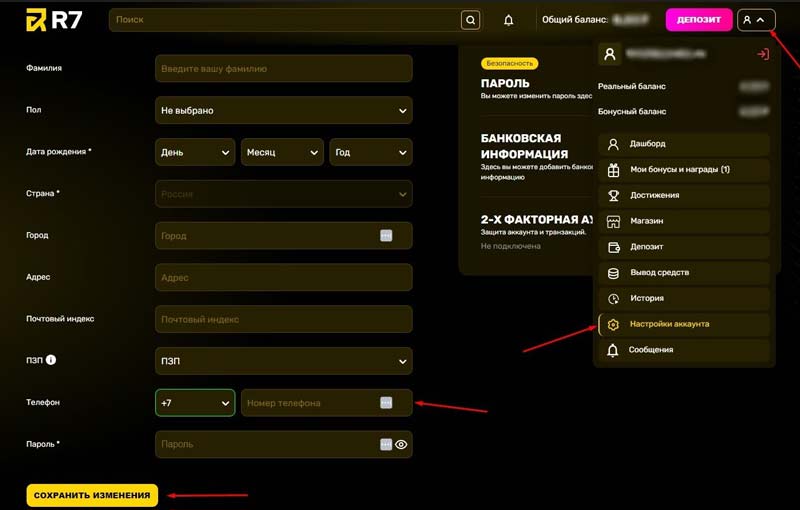Click the password manager icon in Город field
This screenshot has width=800, height=510.
(x=386, y=236)
